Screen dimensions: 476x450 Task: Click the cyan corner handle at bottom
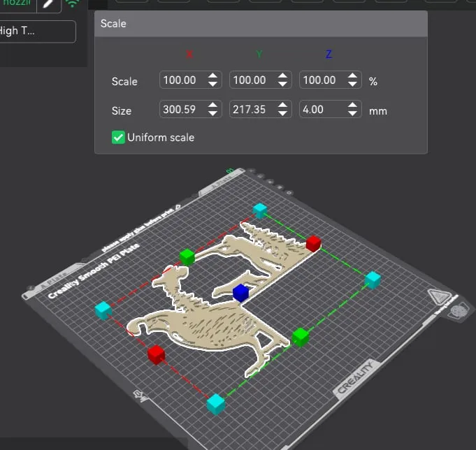point(216,404)
